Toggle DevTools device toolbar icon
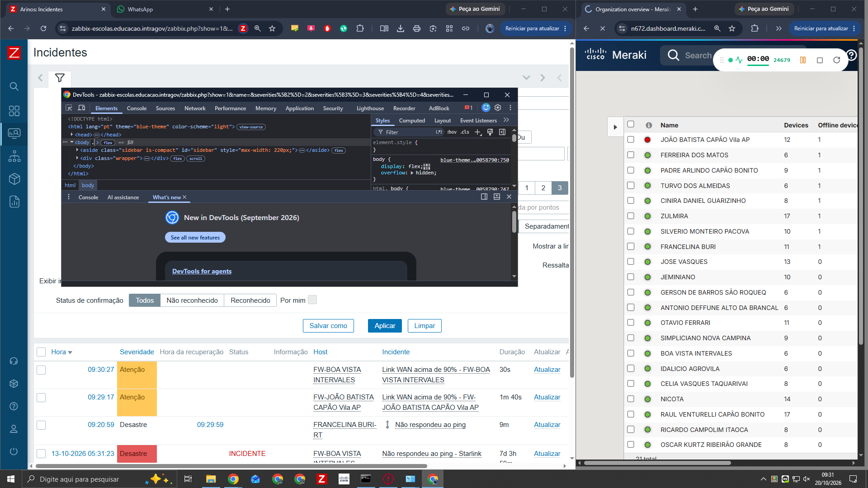 [81, 108]
